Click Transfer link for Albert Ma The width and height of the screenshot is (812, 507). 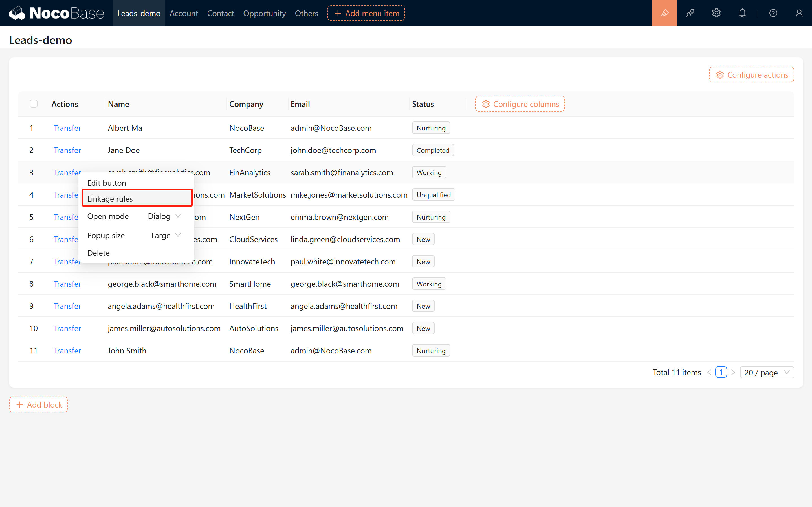(x=67, y=128)
